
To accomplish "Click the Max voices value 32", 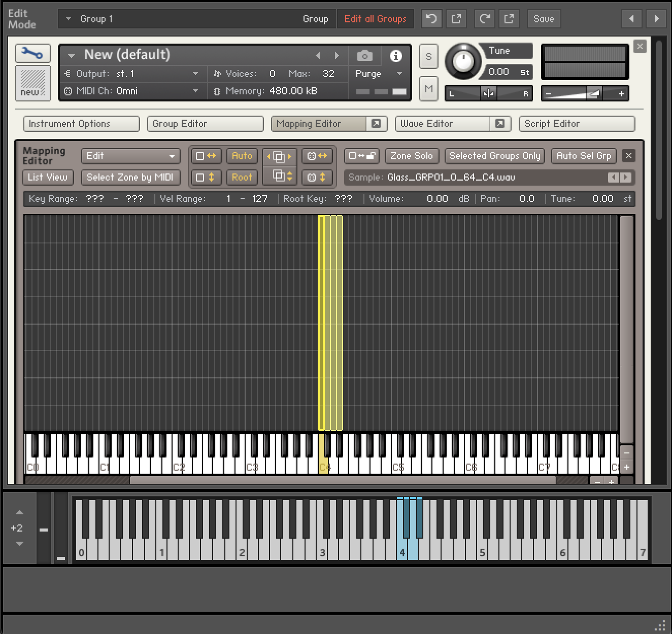I will pyautogui.click(x=328, y=74).
